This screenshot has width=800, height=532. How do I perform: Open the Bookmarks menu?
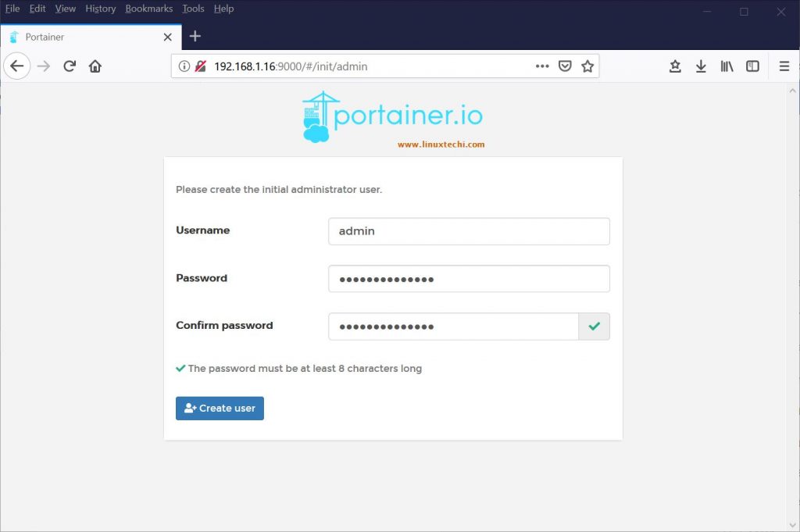coord(148,9)
